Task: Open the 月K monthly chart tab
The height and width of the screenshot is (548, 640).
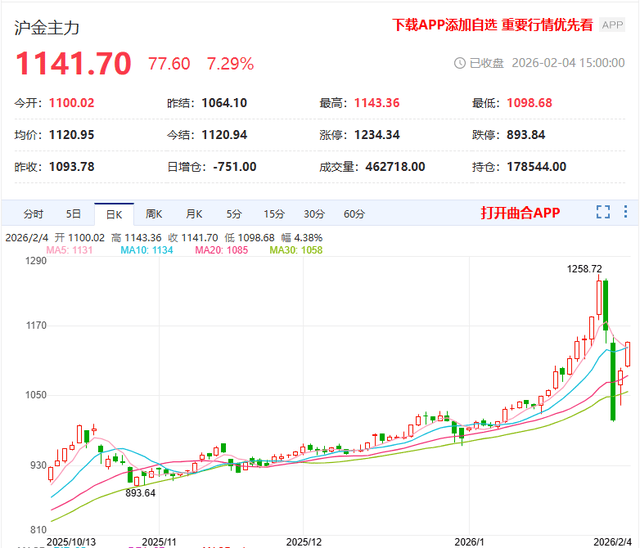Action: [193, 213]
